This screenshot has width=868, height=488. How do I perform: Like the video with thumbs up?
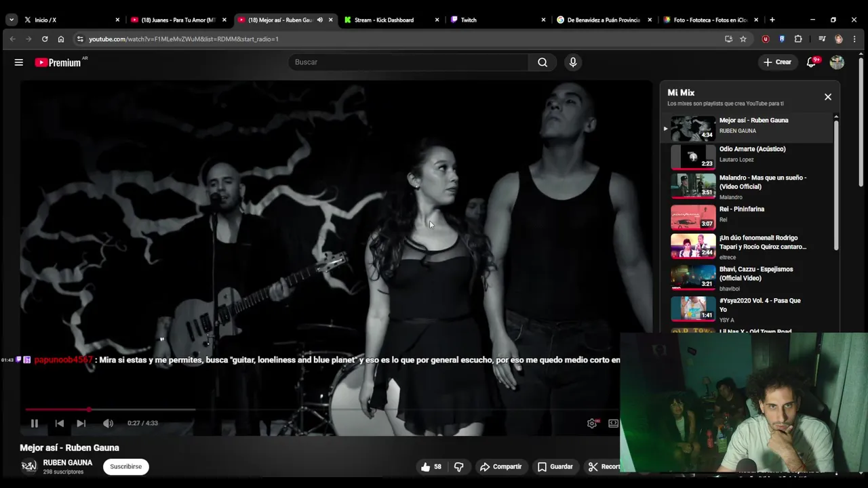point(431,466)
